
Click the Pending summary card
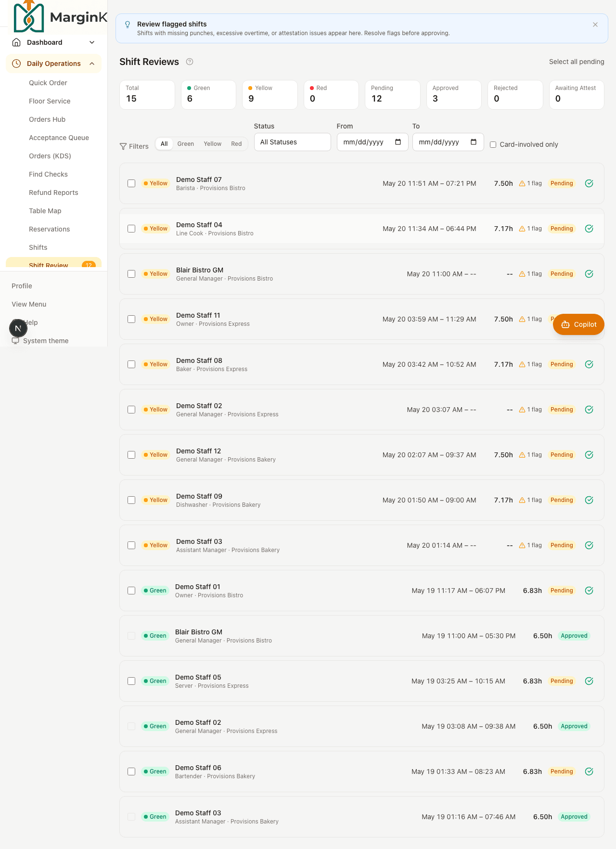[x=393, y=95]
